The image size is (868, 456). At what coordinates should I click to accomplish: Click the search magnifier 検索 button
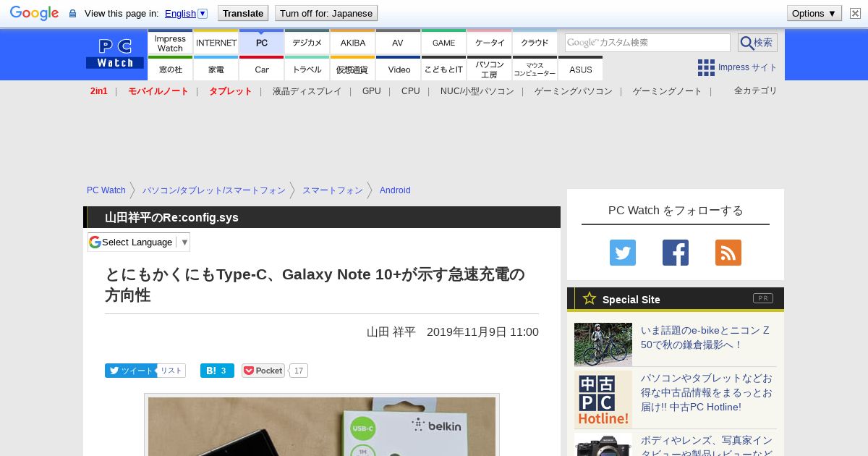tap(757, 43)
